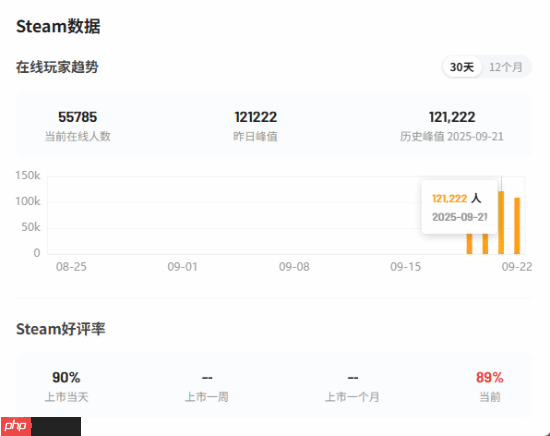The height and width of the screenshot is (436, 550).
Task: Click the 上市一周 label
Action: pos(207,397)
